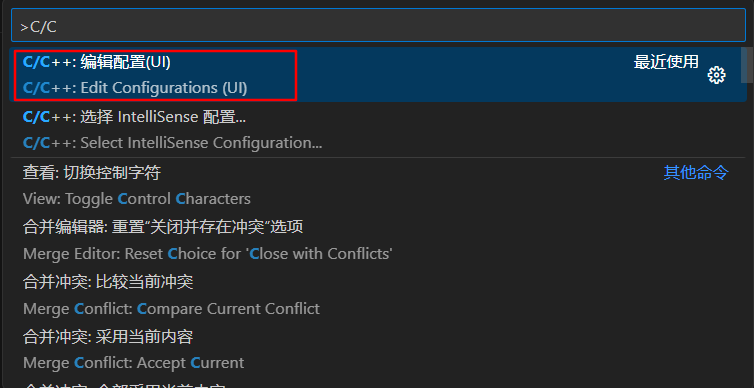Run the 合并冲突: 采用当前内容 command

pyautogui.click(x=378, y=350)
